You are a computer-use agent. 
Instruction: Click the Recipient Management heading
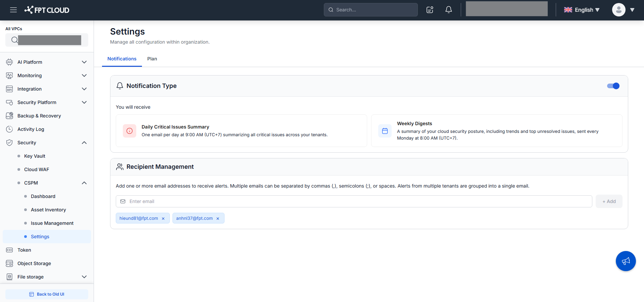[x=160, y=167]
